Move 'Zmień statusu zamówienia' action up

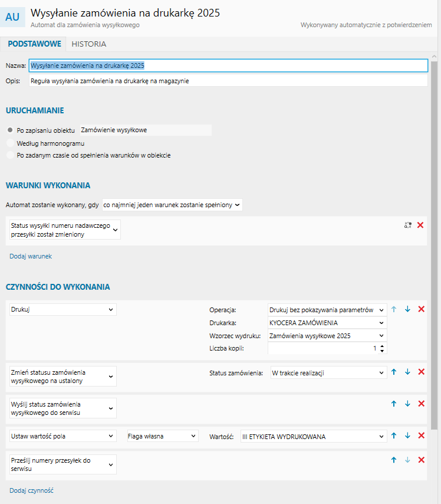point(394,372)
